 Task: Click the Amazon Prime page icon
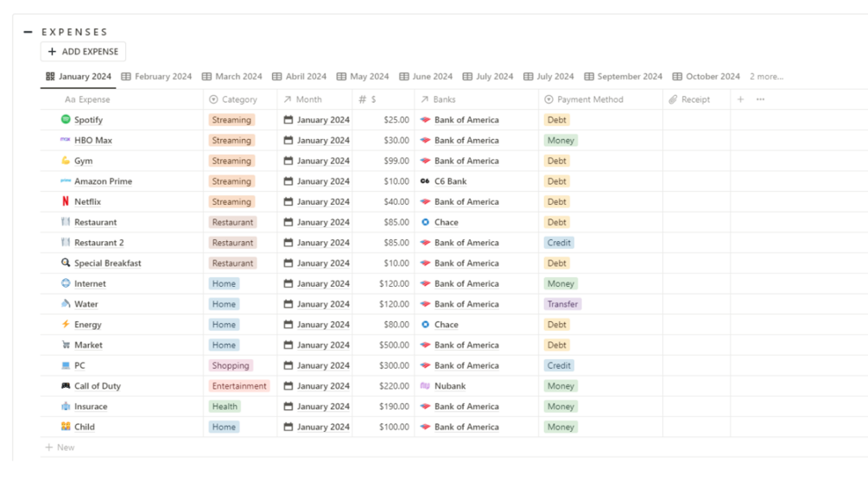(66, 181)
